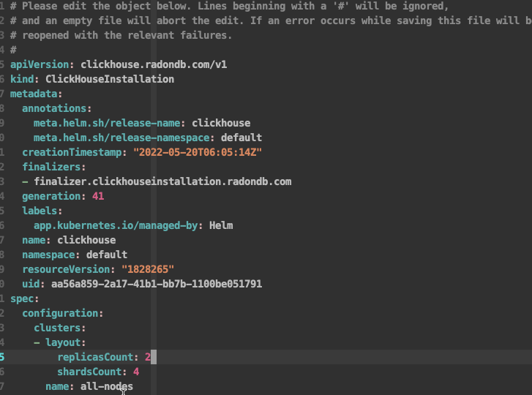This screenshot has width=532, height=395.
Task: Click the value clickhouse.radondb.com/v1
Action: [x=154, y=64]
